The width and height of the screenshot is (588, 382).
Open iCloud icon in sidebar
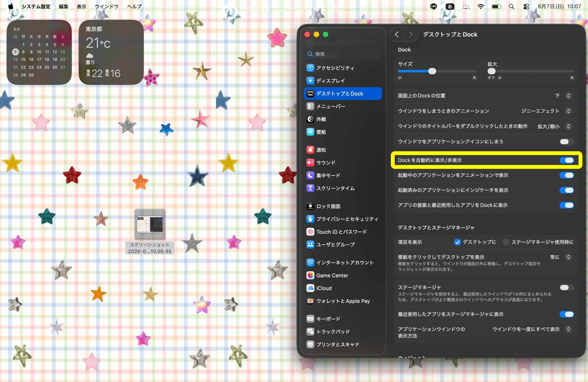coord(310,288)
